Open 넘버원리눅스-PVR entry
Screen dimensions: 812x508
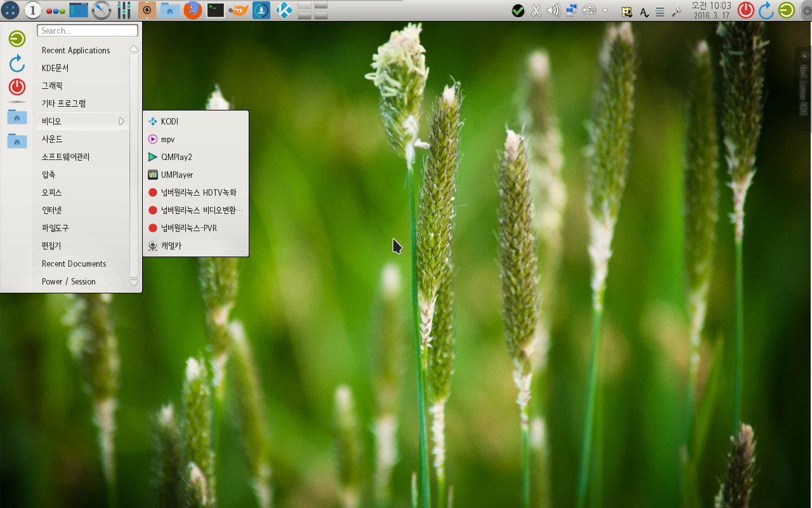click(x=195, y=228)
